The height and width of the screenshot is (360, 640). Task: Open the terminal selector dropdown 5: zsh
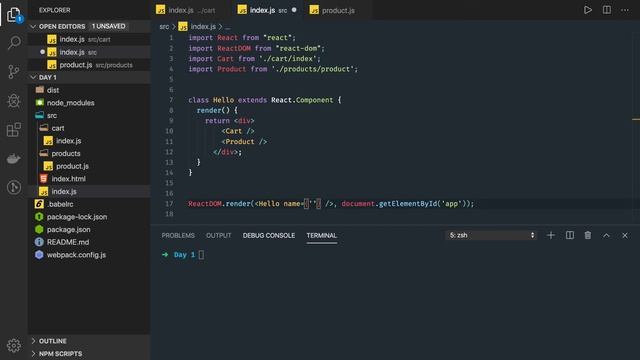click(491, 235)
